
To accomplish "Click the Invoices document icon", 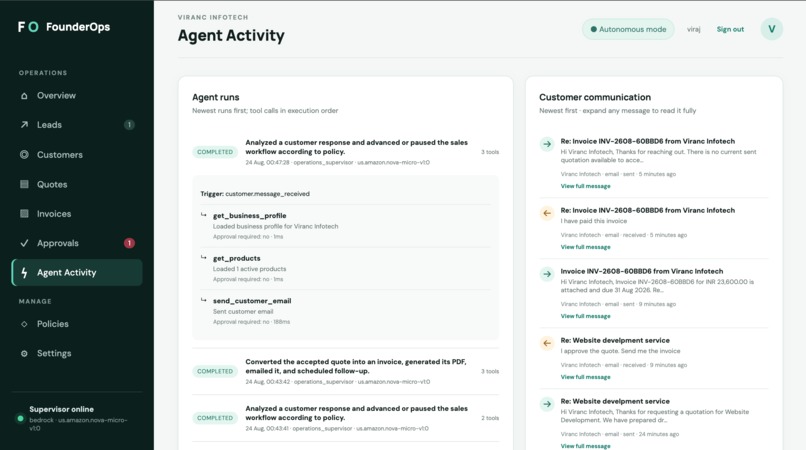I will [24, 213].
